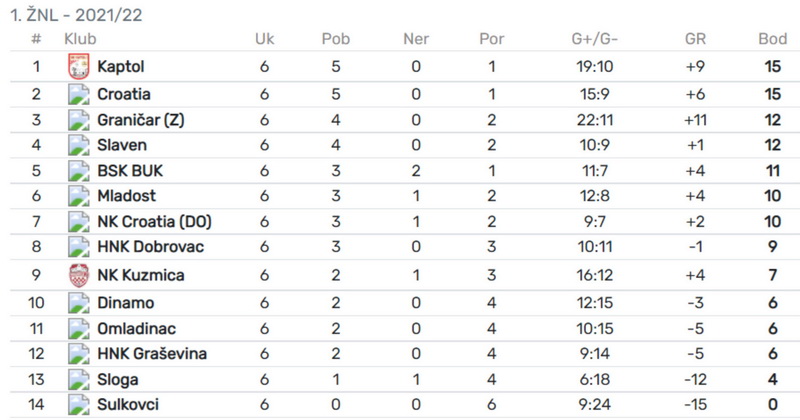
Task: Open the HNK Graševina club link
Action: (x=152, y=354)
